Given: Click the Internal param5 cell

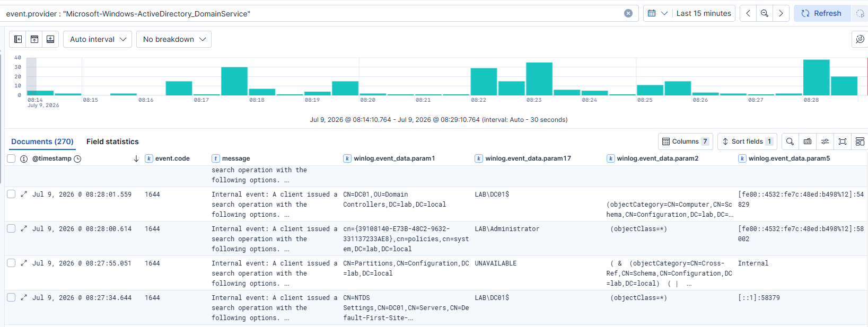Looking at the screenshot, I should click(x=753, y=263).
